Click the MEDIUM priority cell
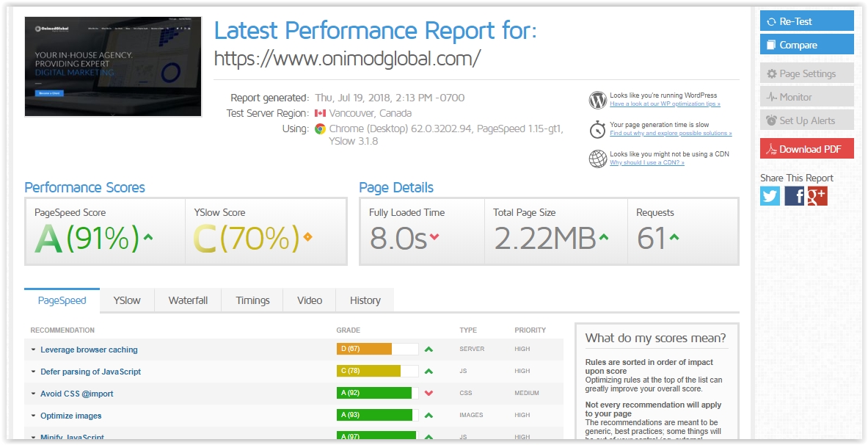The image size is (868, 445). tap(526, 393)
